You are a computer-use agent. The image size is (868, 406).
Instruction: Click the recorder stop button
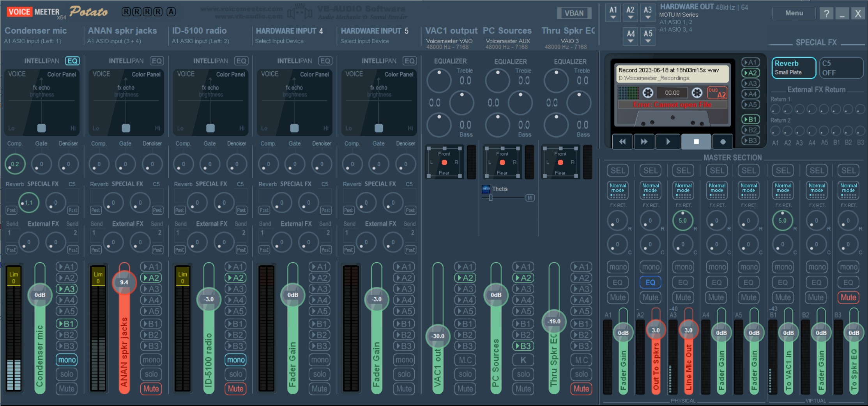click(x=696, y=142)
